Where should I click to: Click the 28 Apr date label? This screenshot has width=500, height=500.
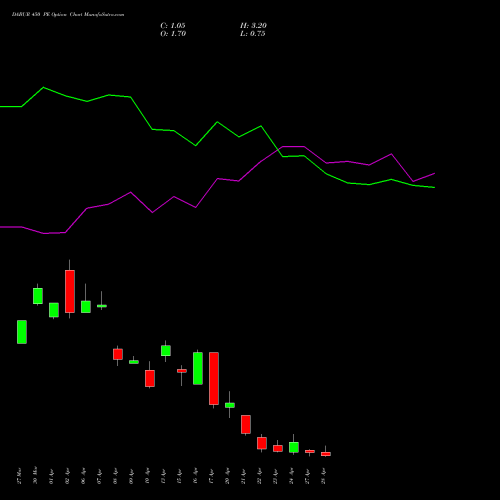[323, 476]
